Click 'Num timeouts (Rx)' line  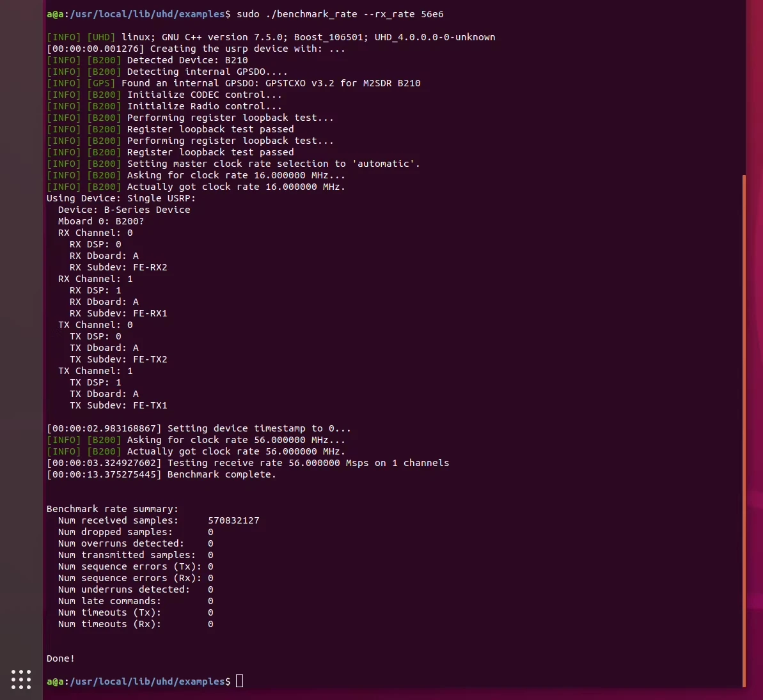(x=136, y=624)
